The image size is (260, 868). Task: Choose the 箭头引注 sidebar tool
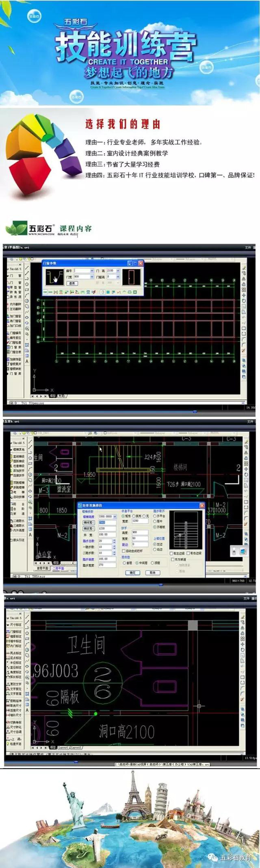[18, 540]
